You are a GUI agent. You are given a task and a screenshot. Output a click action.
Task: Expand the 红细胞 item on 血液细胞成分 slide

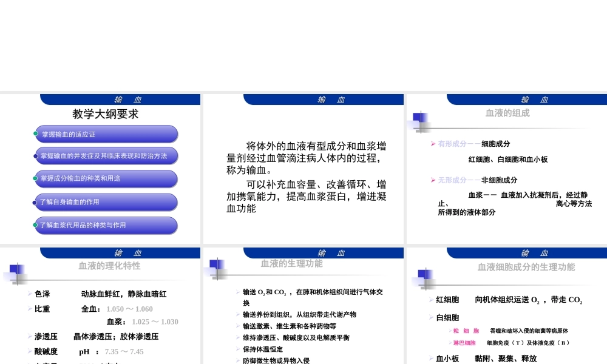coord(430,298)
